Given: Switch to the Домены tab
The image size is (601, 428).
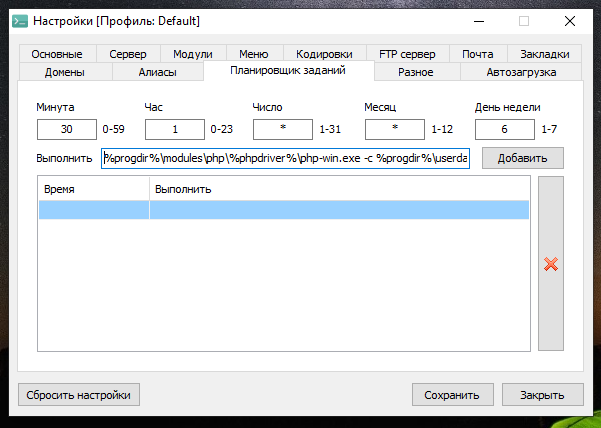Looking at the screenshot, I should (x=65, y=72).
